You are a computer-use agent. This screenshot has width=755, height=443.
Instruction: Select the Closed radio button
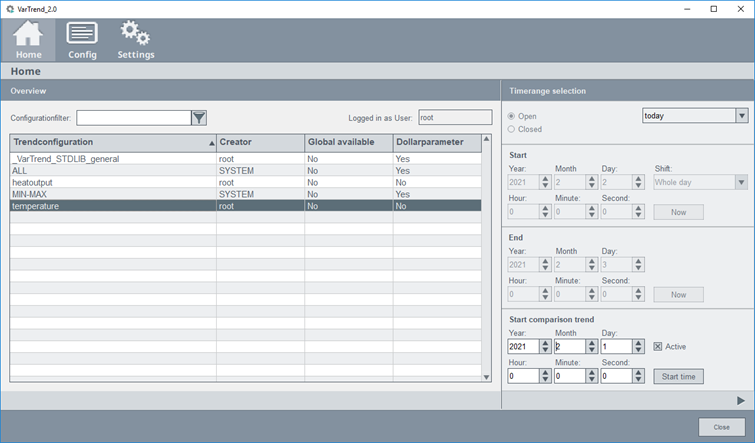(513, 129)
